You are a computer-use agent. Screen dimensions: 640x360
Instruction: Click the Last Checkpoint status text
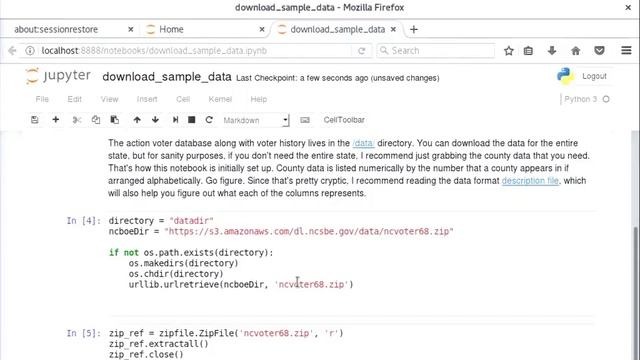pyautogui.click(x=338, y=78)
